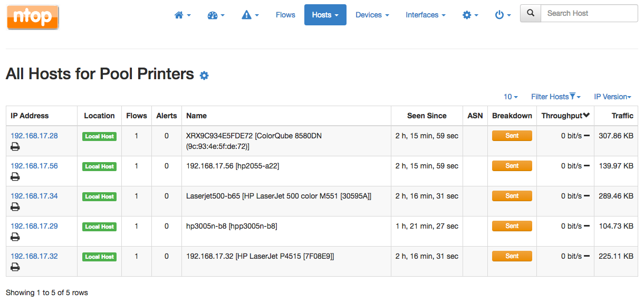Open the power icon menu

point(503,15)
